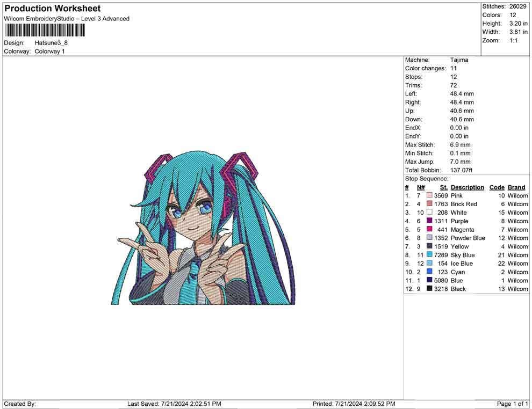Click the Height value 3.20 in
532x409 pixels.
click(x=518, y=24)
